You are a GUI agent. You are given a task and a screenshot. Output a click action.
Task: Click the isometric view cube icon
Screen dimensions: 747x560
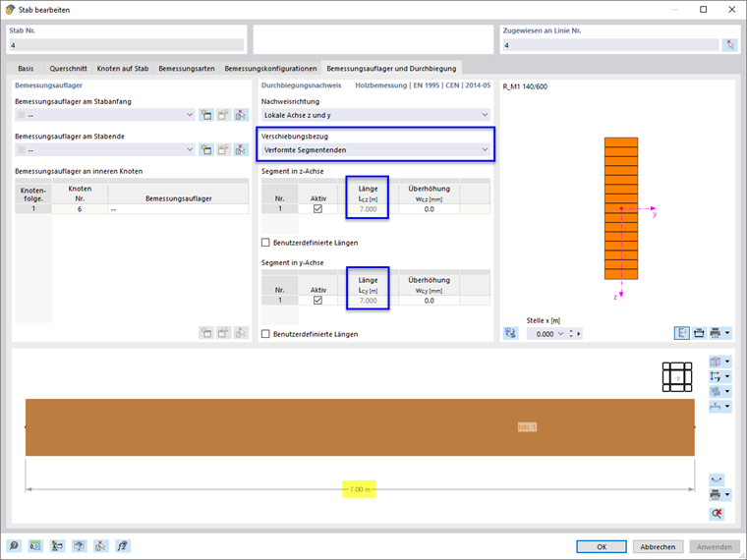pos(716,362)
